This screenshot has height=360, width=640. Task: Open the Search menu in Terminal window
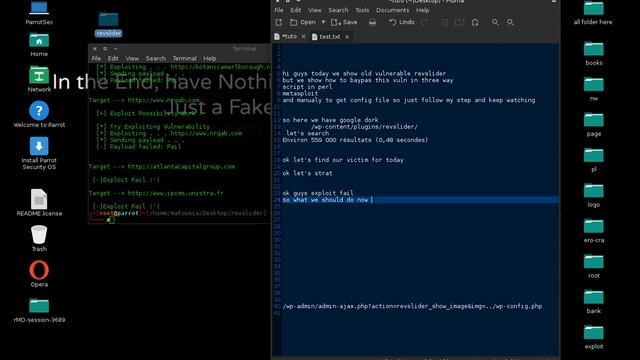[156, 58]
